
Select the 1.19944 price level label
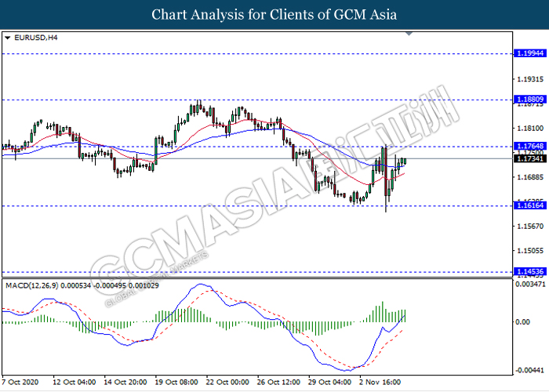coord(530,53)
